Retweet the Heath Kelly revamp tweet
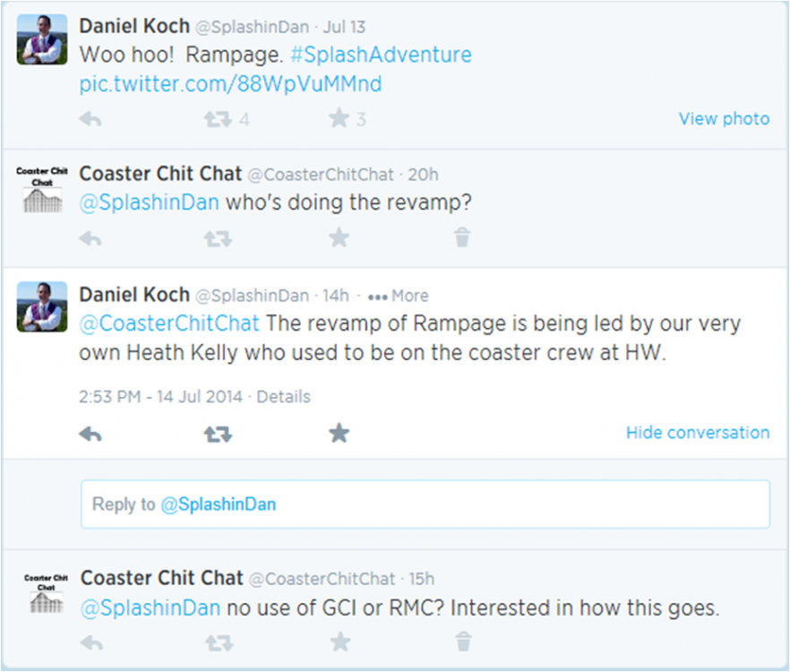This screenshot has height=672, width=790. tap(217, 435)
